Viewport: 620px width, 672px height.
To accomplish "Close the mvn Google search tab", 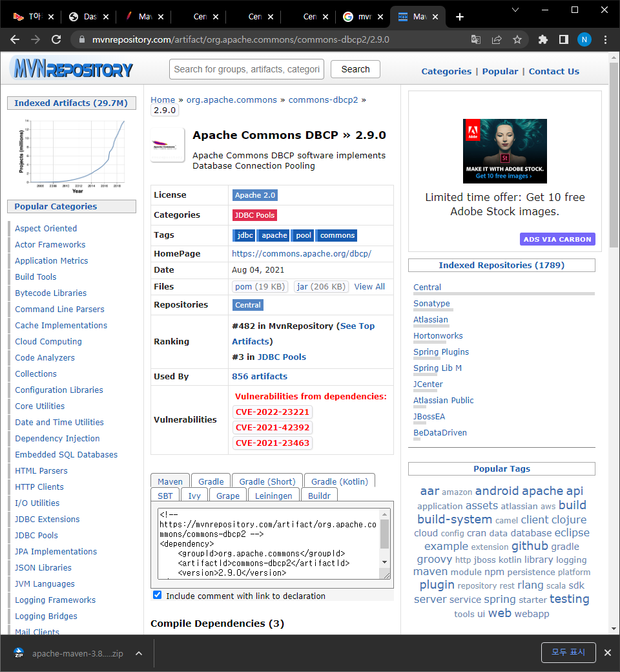I will pos(380,17).
